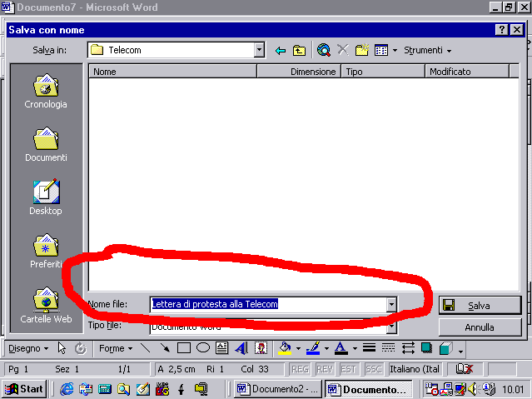Open the Font Color dropdown arrow
The width and height of the screenshot is (532, 399).
(x=355, y=348)
